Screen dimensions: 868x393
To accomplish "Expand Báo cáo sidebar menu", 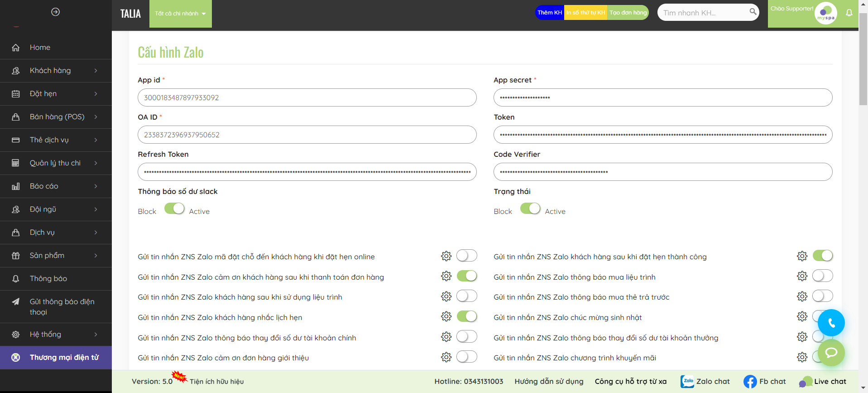I will click(x=56, y=186).
